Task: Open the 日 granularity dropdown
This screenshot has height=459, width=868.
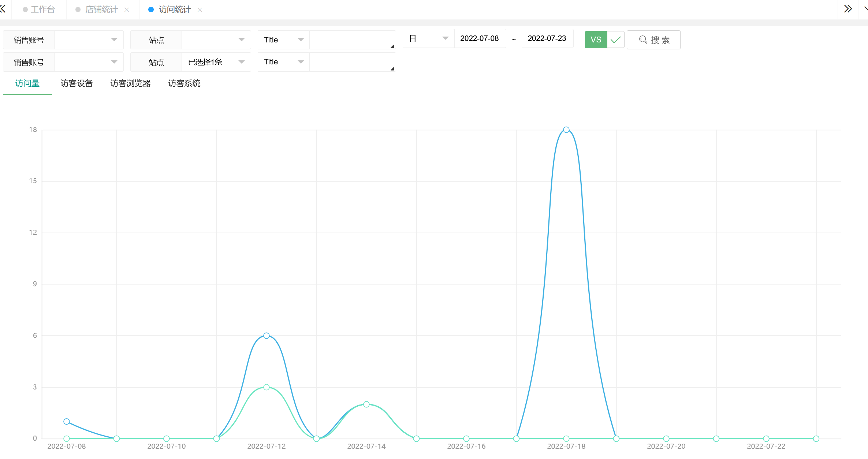Action: (429, 38)
